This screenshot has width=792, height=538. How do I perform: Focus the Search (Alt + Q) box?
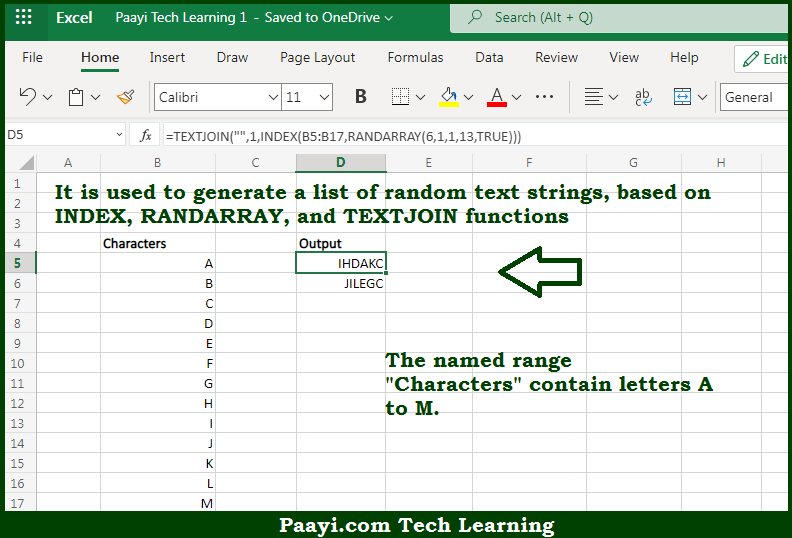pos(619,18)
